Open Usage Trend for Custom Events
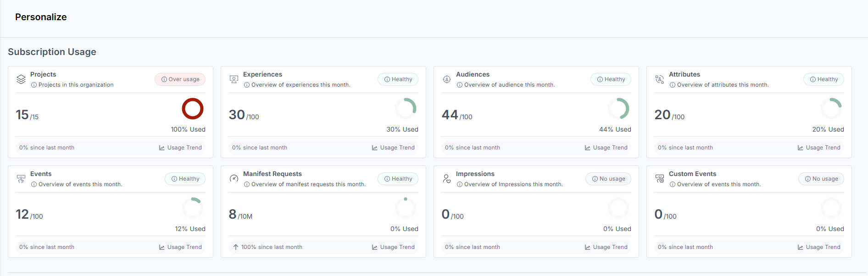868x276 pixels. (x=819, y=247)
